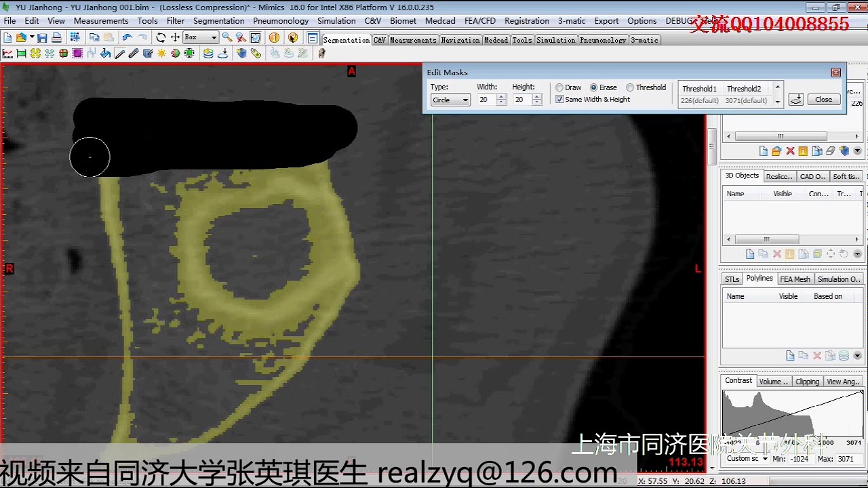
Task: Click the image view vertical scrollbar handle
Action: pos(711,145)
